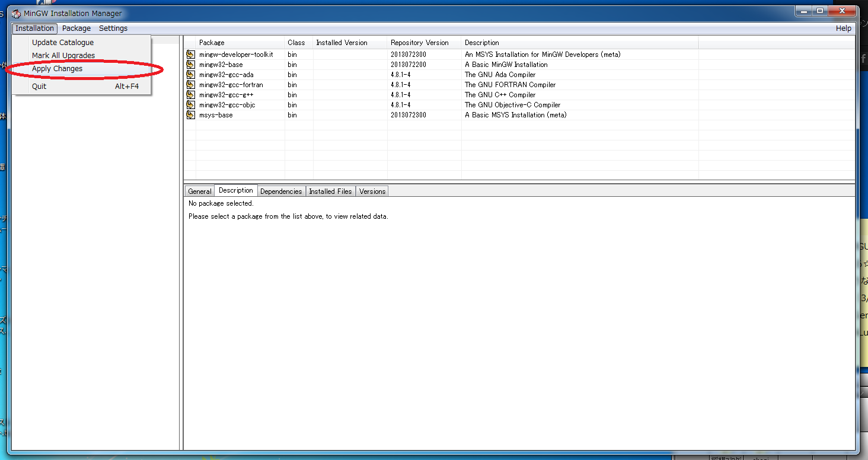This screenshot has height=460, width=868.
Task: Open the Help menu
Action: click(x=843, y=28)
